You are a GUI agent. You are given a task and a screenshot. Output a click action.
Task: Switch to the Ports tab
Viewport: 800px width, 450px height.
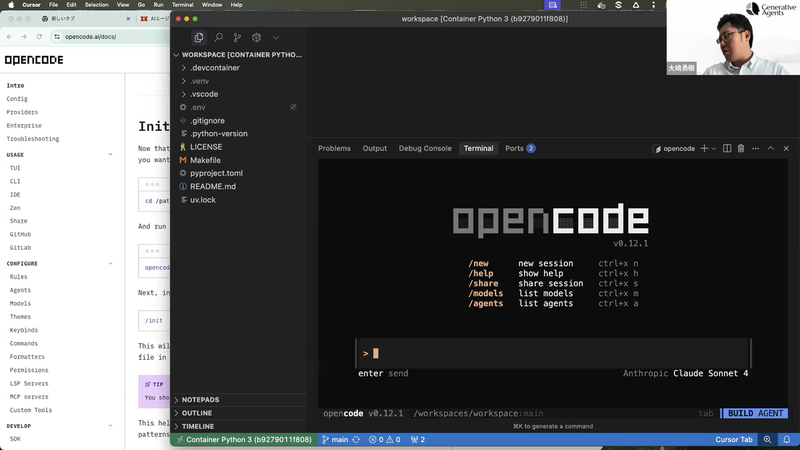tap(520, 148)
